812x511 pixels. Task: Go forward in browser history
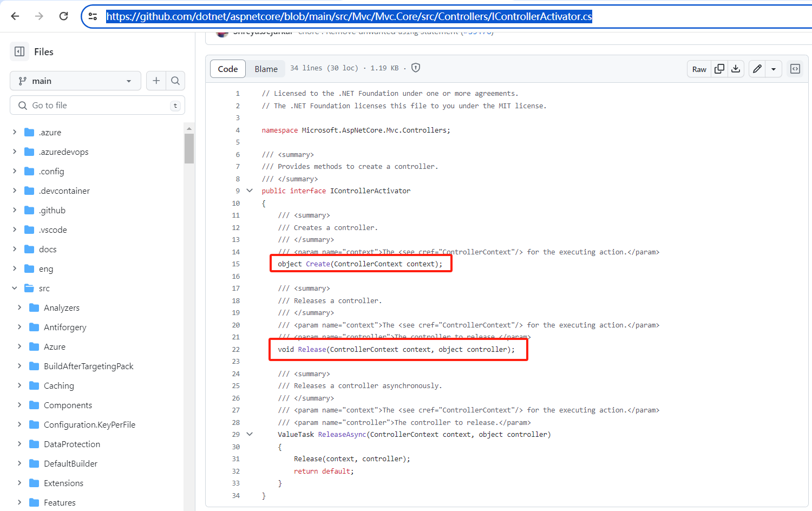point(39,16)
